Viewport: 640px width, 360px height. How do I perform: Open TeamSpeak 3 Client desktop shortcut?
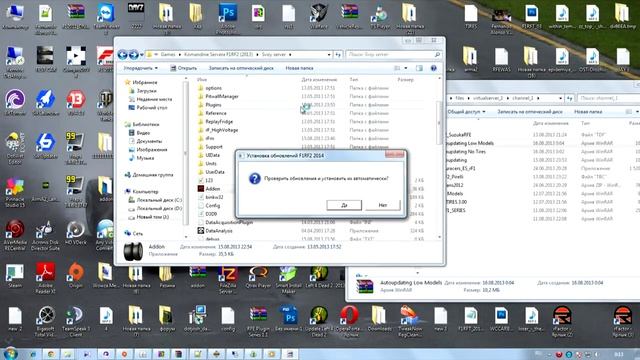(76, 322)
